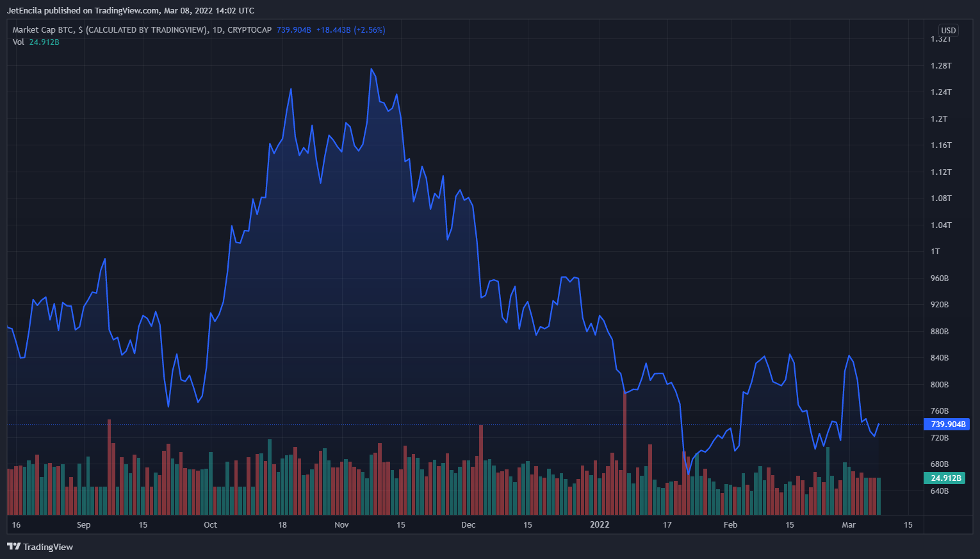Click the 18 date label on the time axis
The height and width of the screenshot is (559, 980).
[282, 524]
